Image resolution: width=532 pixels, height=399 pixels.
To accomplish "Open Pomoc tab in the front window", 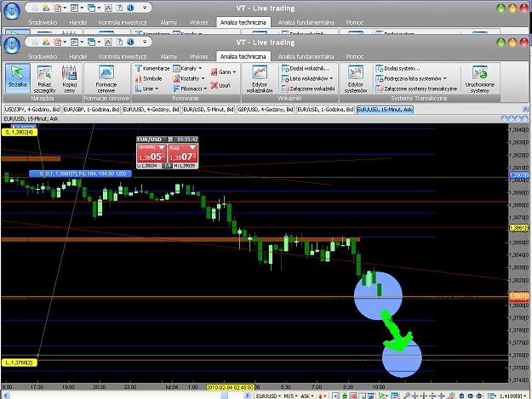I will 355,56.
